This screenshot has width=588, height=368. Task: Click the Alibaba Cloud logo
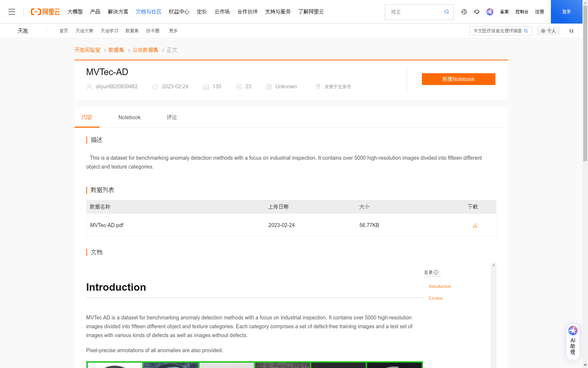click(45, 12)
